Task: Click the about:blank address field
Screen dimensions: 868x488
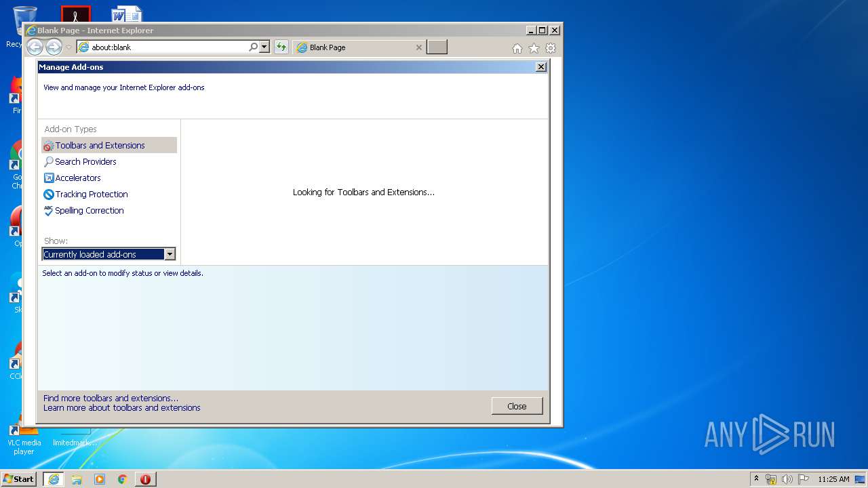Action: [163, 47]
